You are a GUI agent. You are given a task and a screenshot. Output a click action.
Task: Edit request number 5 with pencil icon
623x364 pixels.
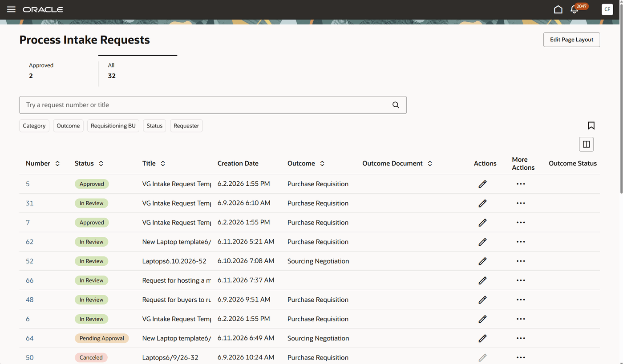tap(482, 184)
